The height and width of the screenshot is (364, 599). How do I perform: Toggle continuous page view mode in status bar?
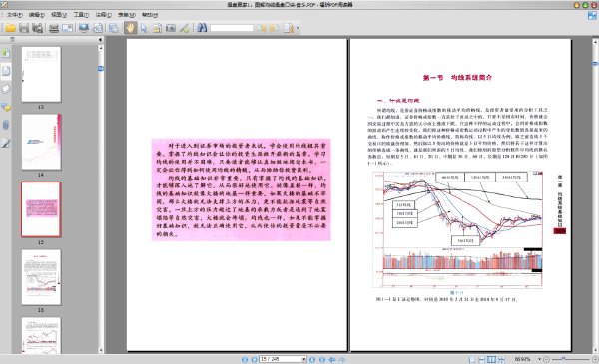click(482, 359)
